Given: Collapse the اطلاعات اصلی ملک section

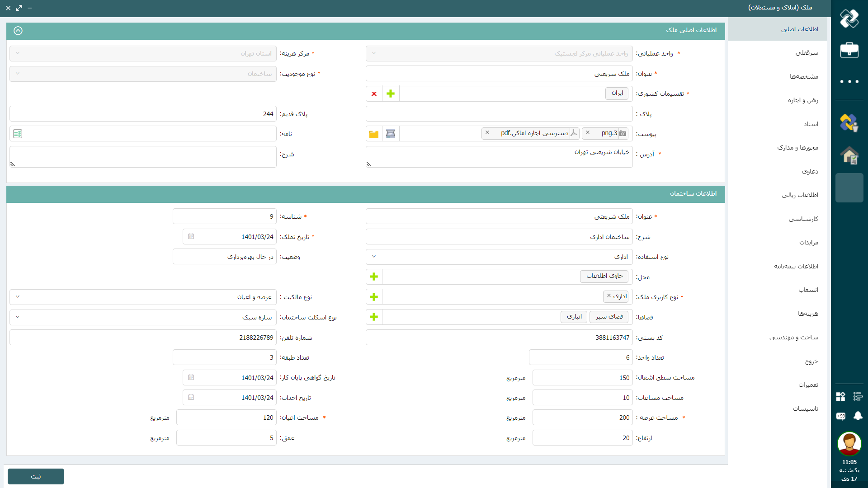Looking at the screenshot, I should (x=18, y=31).
